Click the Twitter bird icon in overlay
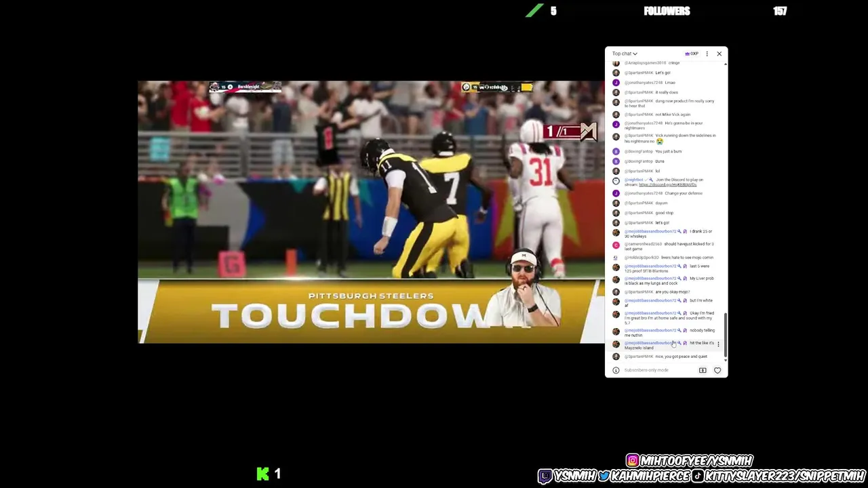This screenshot has width=868, height=488. tap(604, 476)
